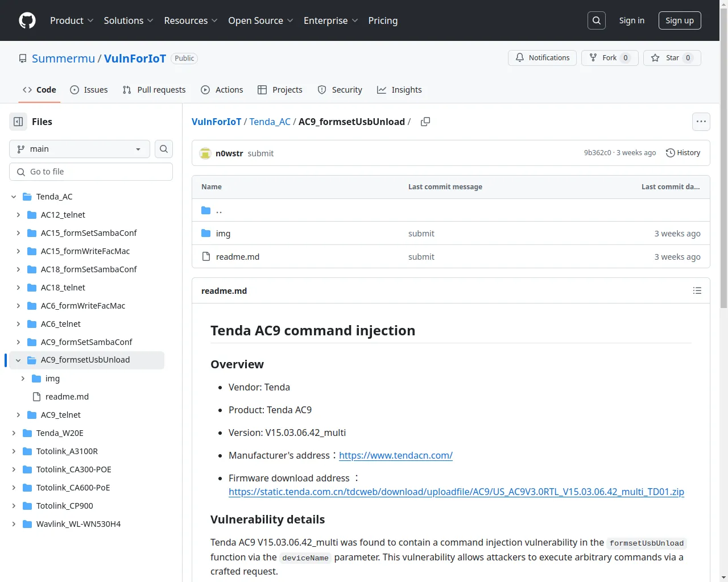Expand AC15_formSetSambaConf chevron
The image size is (728, 582).
[x=18, y=233]
